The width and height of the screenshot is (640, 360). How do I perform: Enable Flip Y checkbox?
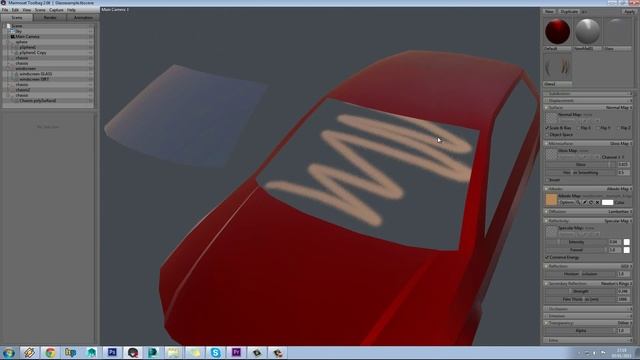598,128
